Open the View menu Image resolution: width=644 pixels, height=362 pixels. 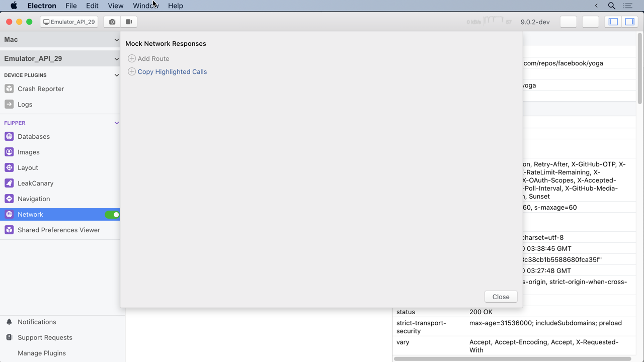(x=115, y=6)
